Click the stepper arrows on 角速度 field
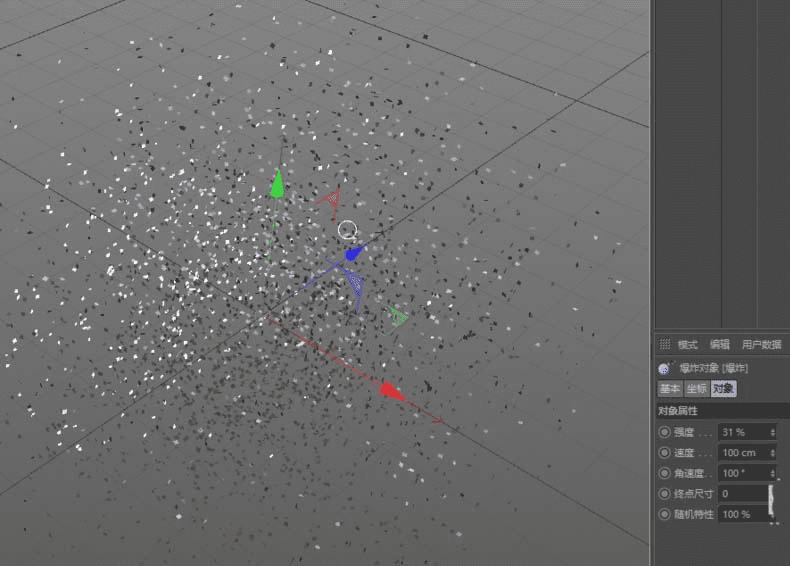790x566 pixels. [772, 473]
